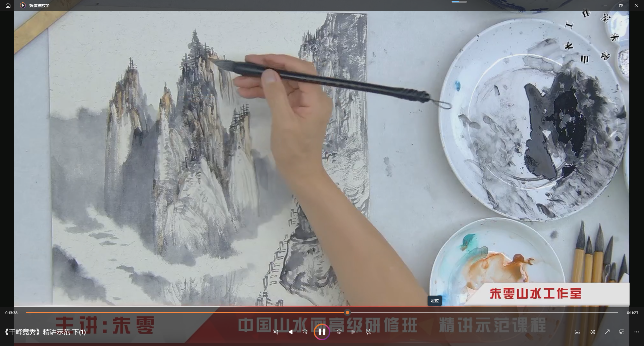Image resolution: width=644 pixels, height=346 pixels.
Task: Go to the Media Player home
Action: 8,5
